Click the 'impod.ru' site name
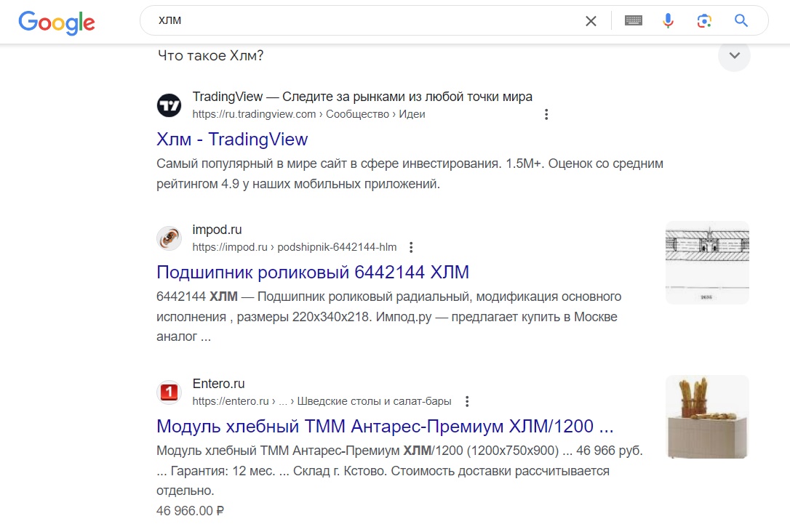 click(218, 230)
